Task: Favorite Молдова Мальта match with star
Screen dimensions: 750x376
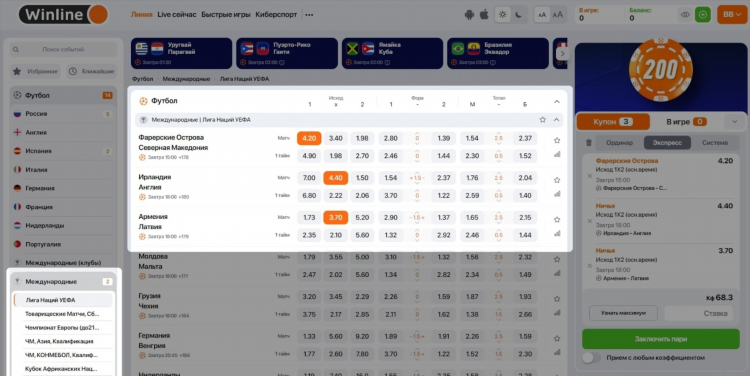Action: 557,259
